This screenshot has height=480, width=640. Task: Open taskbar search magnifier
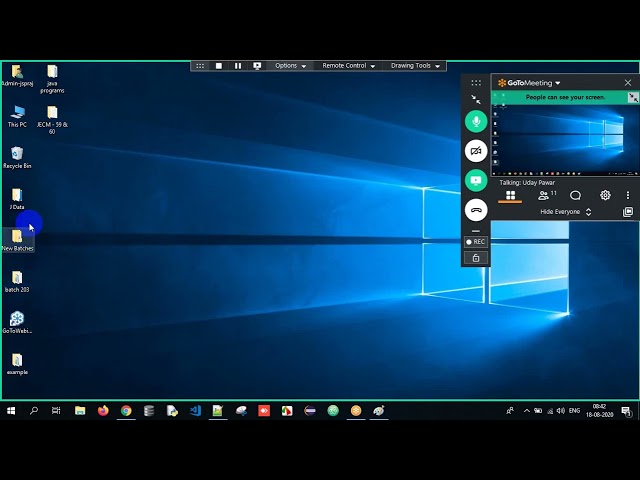pos(34,411)
